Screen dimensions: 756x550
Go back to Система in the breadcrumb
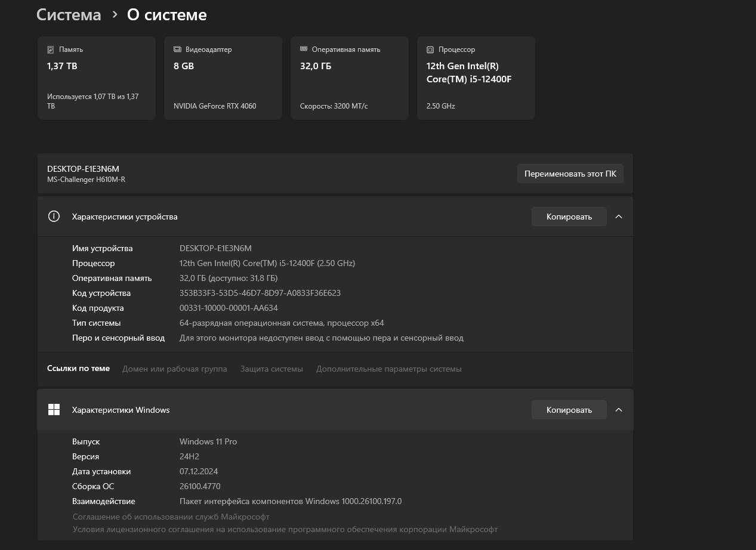(x=69, y=15)
